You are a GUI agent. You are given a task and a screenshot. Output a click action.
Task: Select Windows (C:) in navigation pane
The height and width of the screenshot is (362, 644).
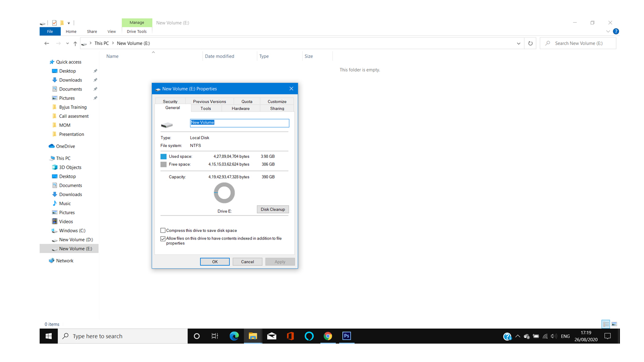(x=72, y=230)
